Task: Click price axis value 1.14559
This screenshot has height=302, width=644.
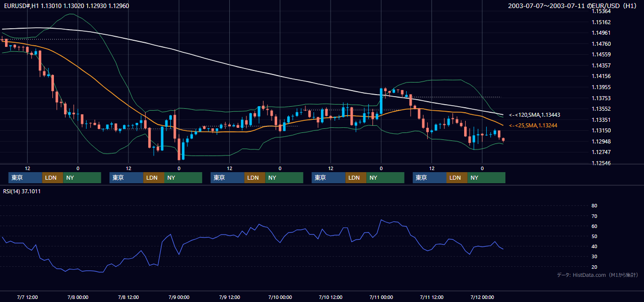Action: click(x=601, y=54)
